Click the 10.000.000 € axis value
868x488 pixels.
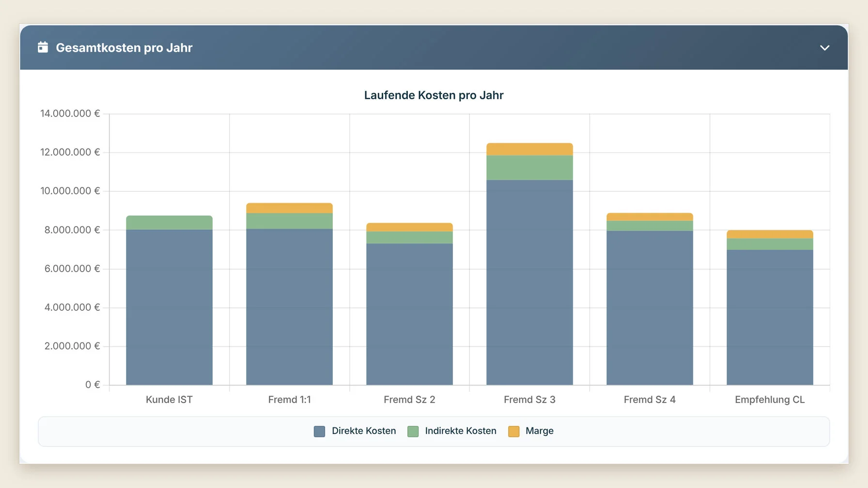click(70, 191)
